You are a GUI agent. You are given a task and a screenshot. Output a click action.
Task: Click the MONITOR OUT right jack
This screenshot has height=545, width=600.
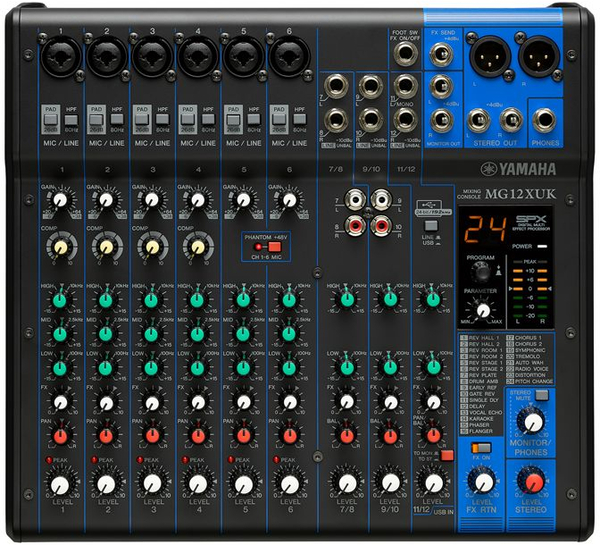pos(441,120)
